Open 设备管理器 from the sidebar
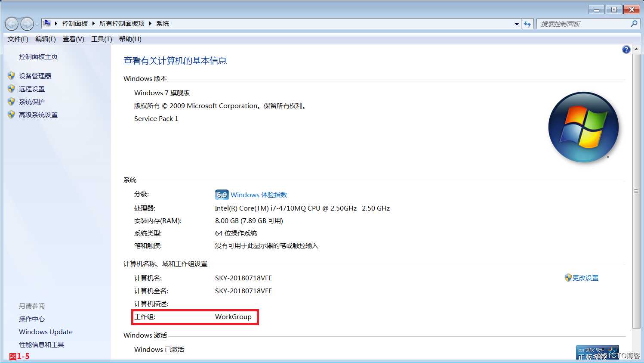Screen dimensions: 644x363 pos(35,76)
